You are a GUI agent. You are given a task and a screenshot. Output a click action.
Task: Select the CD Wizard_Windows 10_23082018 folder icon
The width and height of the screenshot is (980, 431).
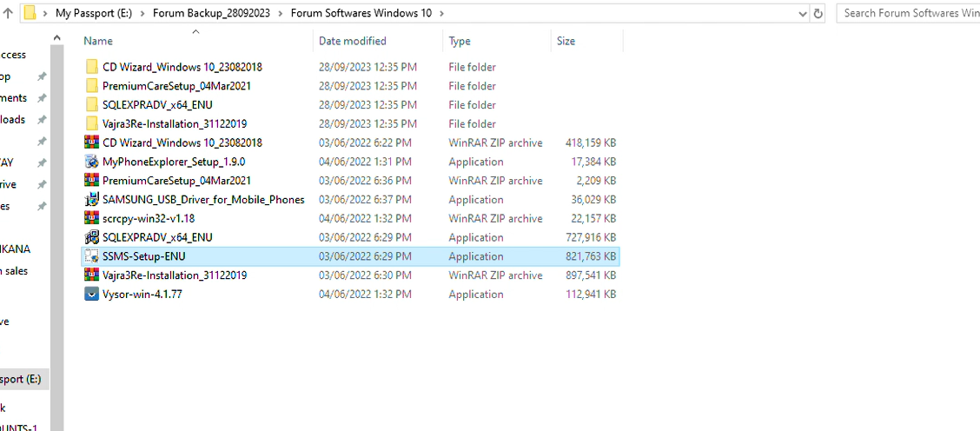[x=92, y=67]
